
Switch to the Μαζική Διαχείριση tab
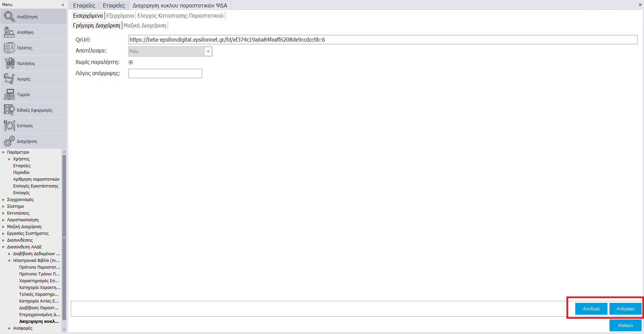coord(145,25)
